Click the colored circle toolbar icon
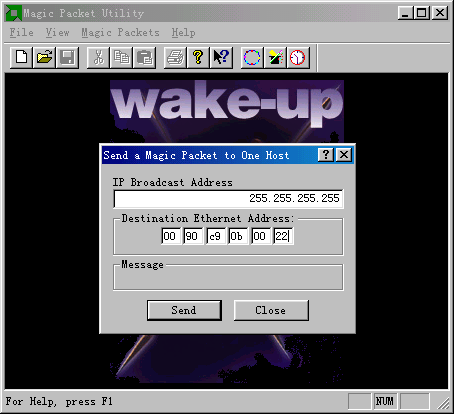 coord(252,57)
